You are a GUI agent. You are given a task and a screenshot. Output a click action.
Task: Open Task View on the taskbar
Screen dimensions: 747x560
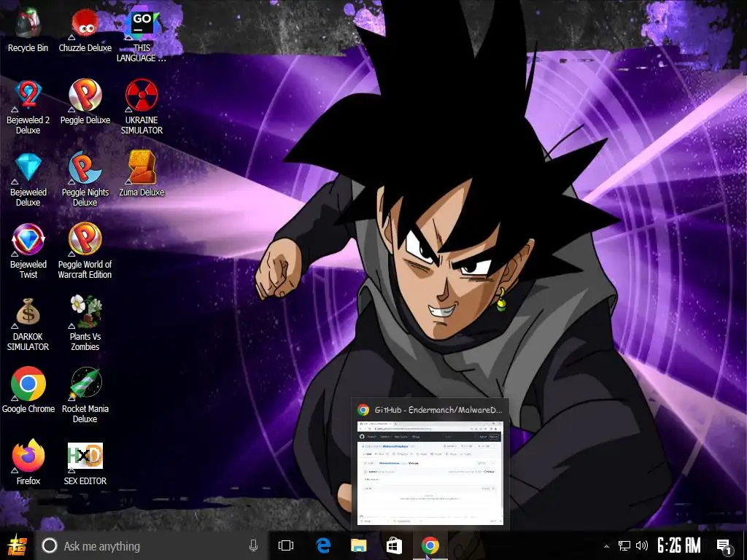click(286, 545)
